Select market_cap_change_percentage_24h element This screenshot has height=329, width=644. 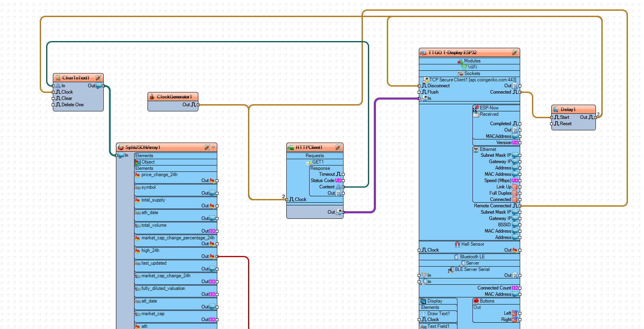pyautogui.click(x=176, y=241)
